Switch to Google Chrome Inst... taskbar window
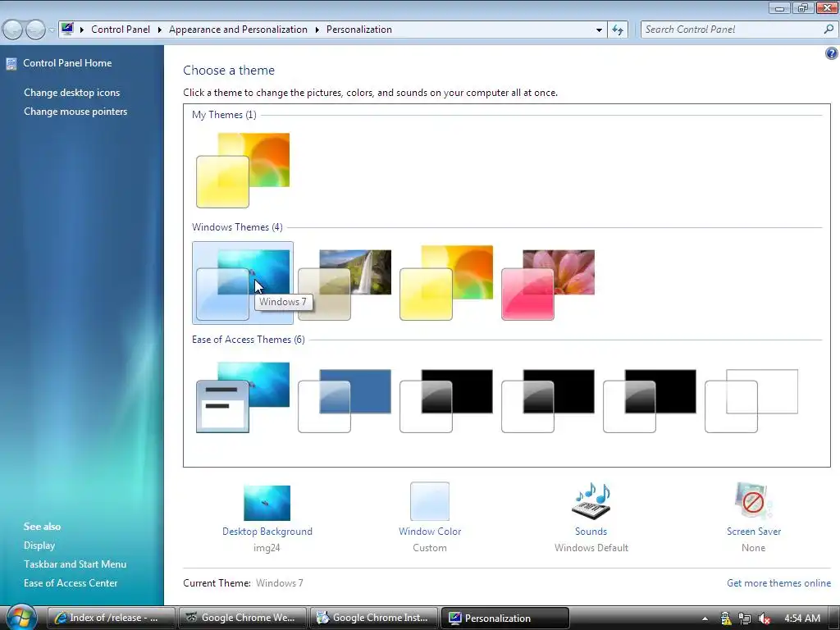The image size is (840, 630). click(x=374, y=618)
